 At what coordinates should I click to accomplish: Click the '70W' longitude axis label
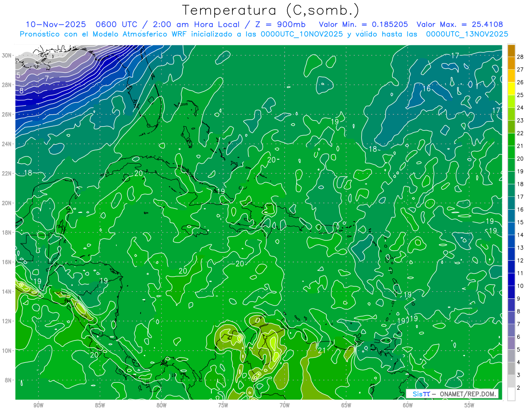pos(285,405)
